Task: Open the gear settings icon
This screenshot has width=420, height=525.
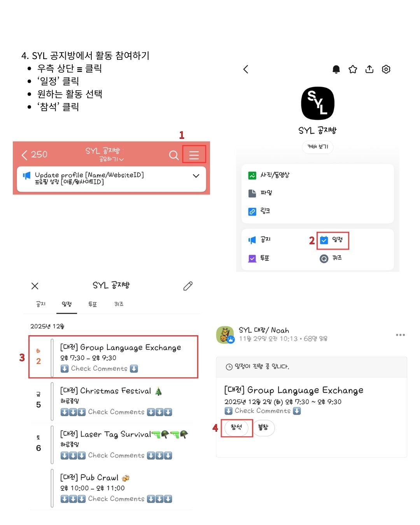Action: 386,69
